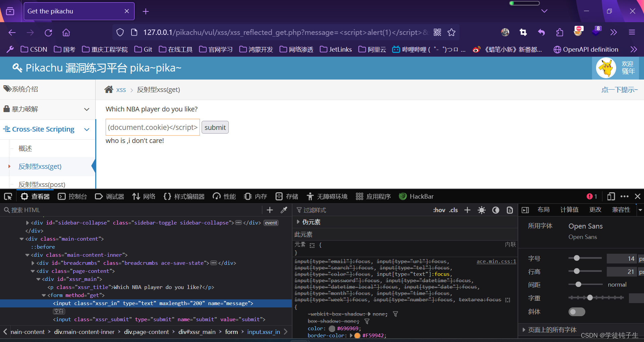Screen dimensions: 644x342
Task: Open the extensions puzzle icon
Action: 559,32
